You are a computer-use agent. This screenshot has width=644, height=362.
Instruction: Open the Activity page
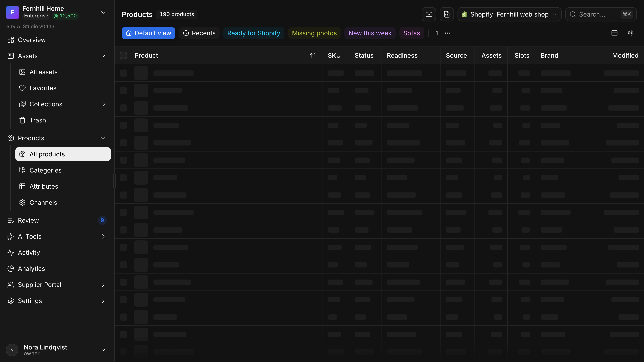57,253
